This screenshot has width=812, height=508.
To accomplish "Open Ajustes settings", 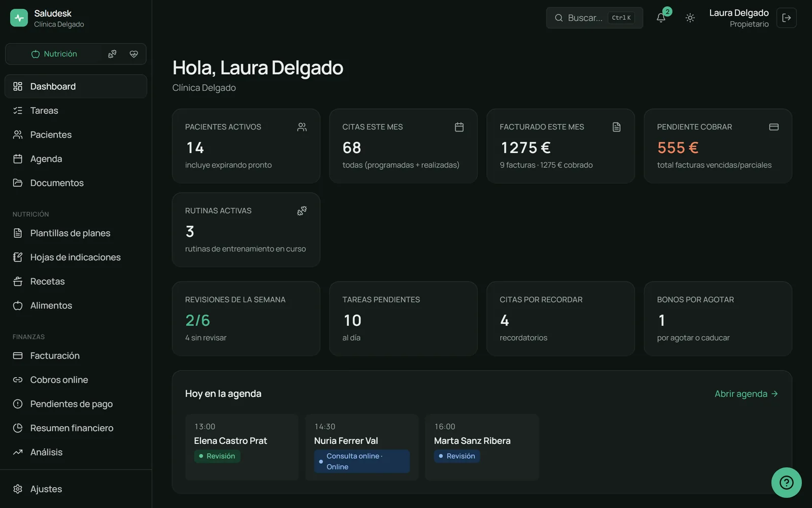I will pyautogui.click(x=76, y=489).
